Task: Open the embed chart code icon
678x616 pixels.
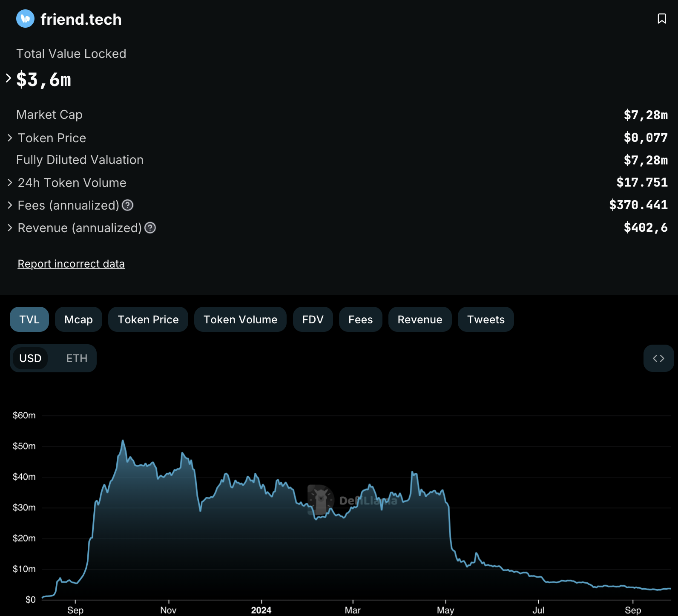Action: click(x=658, y=358)
